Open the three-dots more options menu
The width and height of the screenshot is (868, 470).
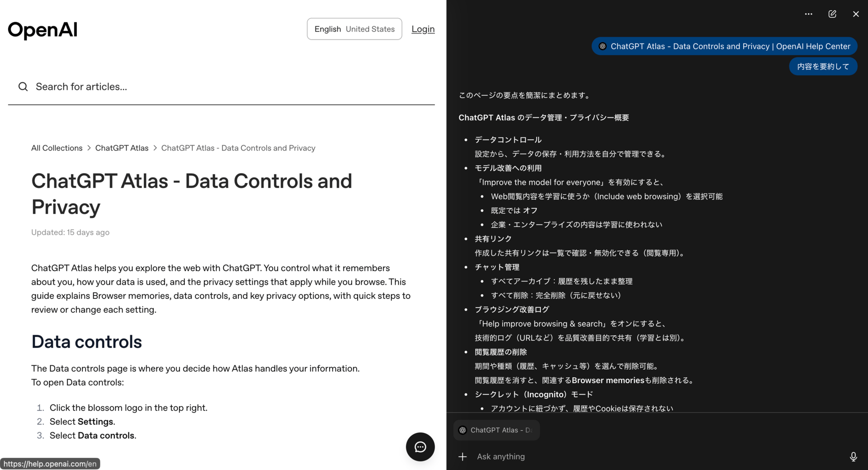[x=808, y=14]
